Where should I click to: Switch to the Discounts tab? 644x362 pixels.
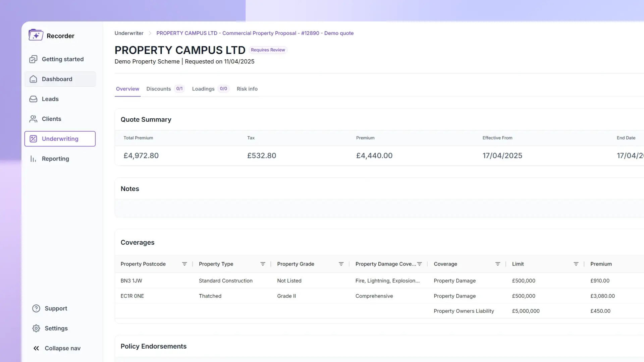(x=159, y=89)
